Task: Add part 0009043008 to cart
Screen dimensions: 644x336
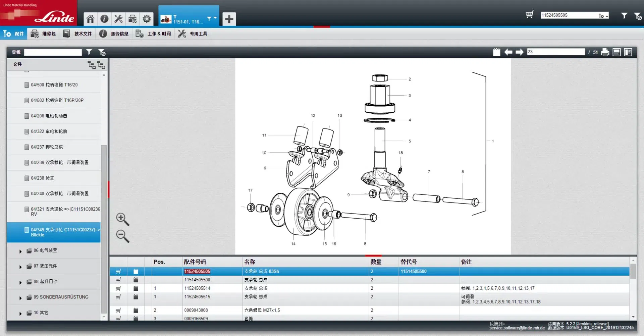Action: [x=118, y=310]
